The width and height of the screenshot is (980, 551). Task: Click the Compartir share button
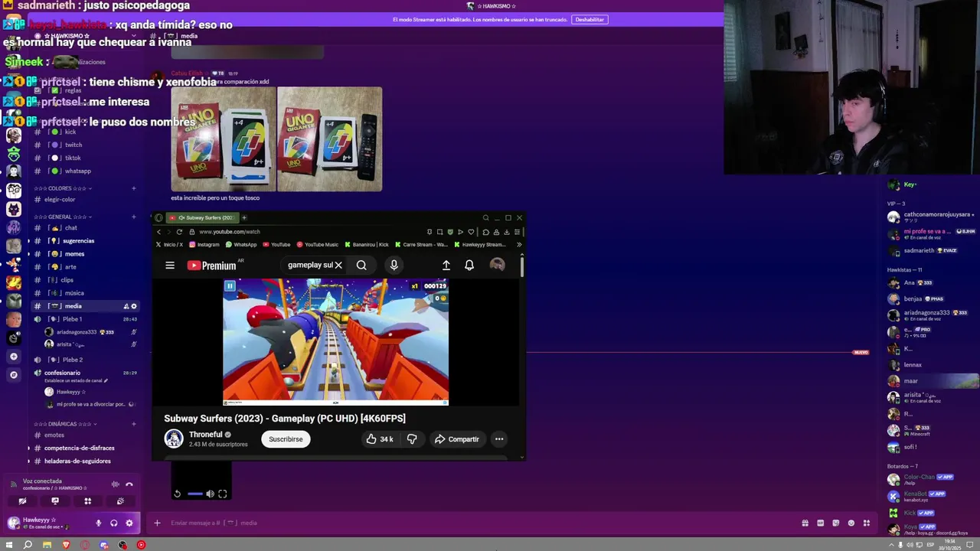456,439
